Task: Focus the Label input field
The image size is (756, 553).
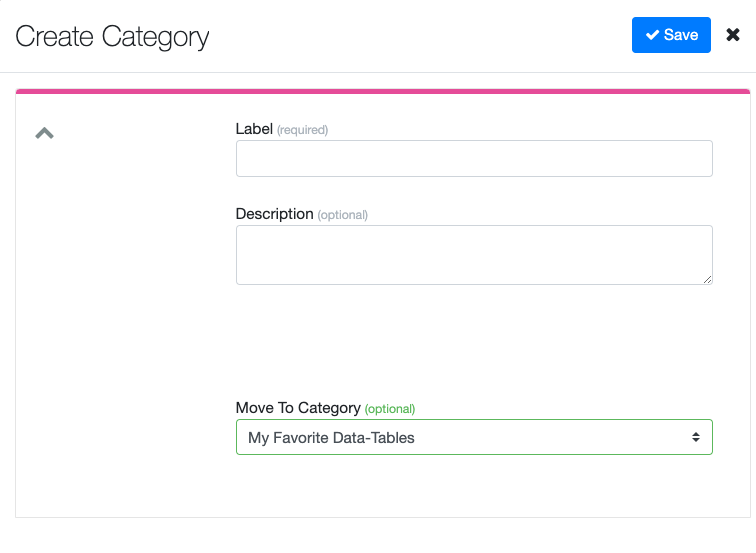Action: point(474,158)
